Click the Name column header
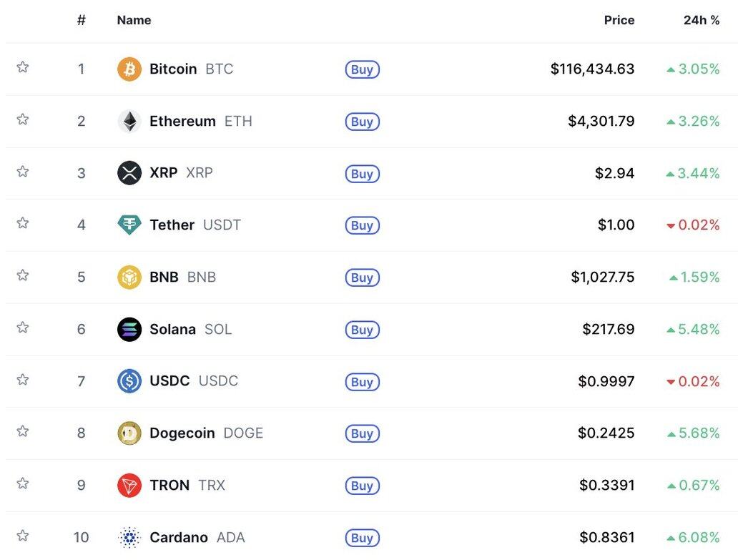The height and width of the screenshot is (560, 738). (x=134, y=20)
